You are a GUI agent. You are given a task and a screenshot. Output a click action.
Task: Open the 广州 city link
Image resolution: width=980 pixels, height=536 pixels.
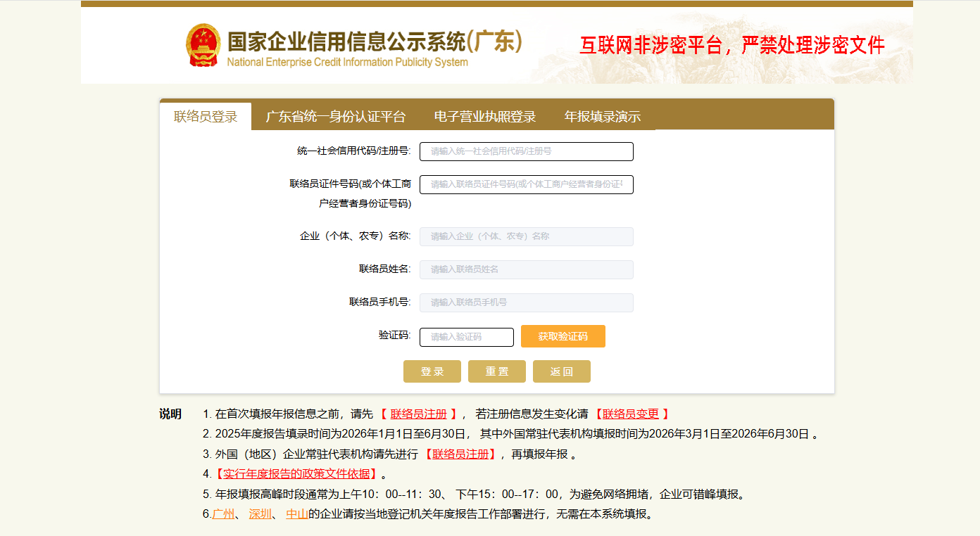[x=223, y=513]
